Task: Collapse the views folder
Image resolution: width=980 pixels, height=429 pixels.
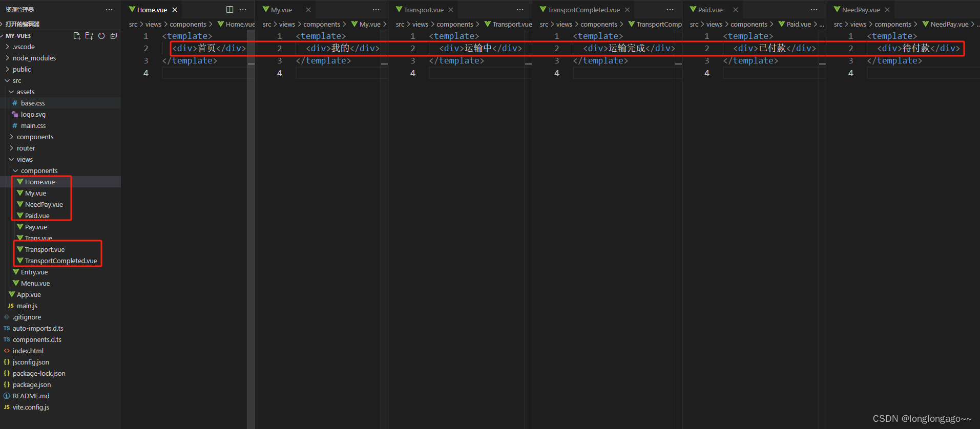Action: pos(60,159)
